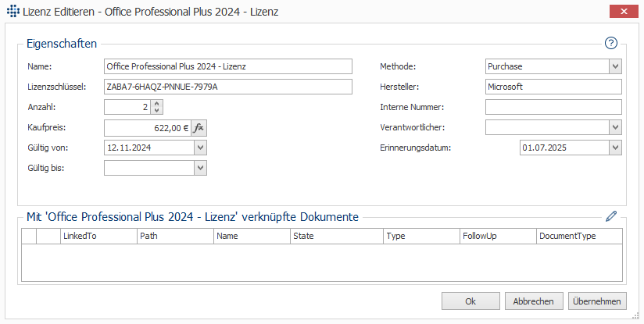Open the Gültig bis date picker
644x324 pixels.
click(200, 168)
